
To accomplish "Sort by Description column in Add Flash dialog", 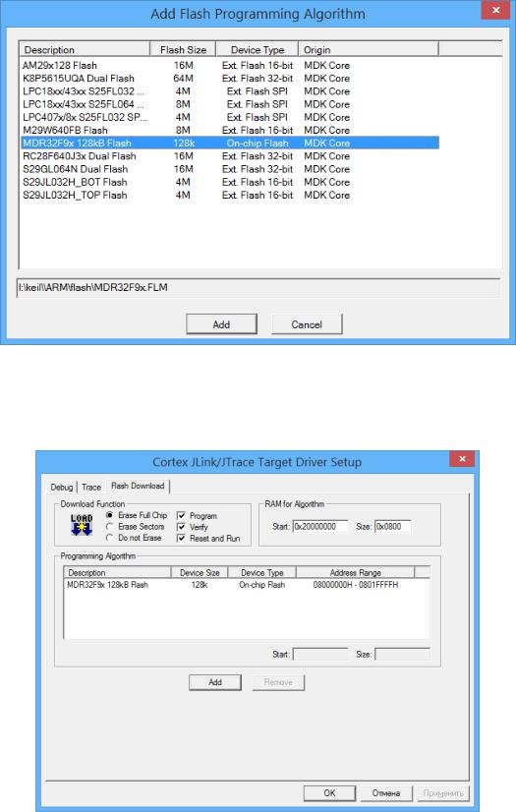I will click(85, 50).
